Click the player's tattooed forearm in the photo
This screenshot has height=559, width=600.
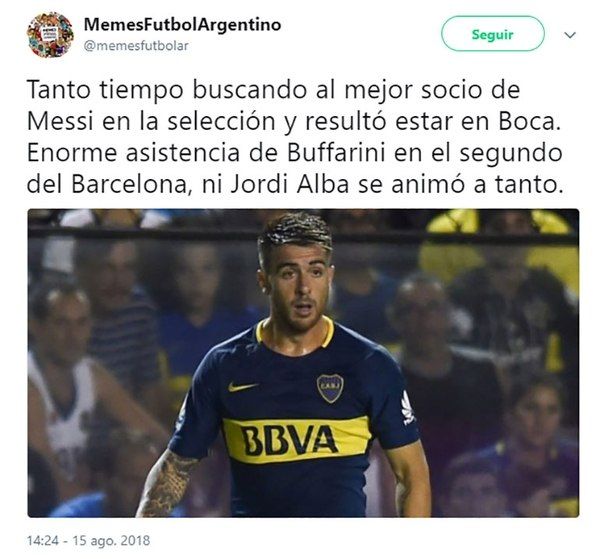click(165, 484)
